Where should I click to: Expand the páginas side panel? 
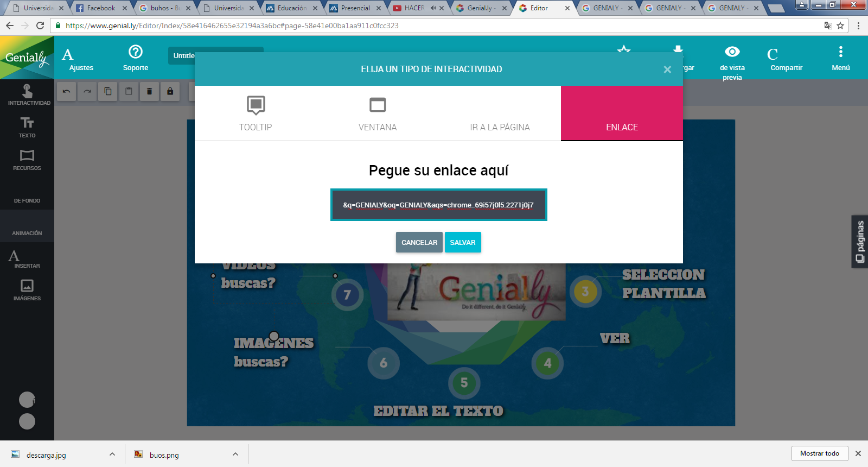click(860, 242)
